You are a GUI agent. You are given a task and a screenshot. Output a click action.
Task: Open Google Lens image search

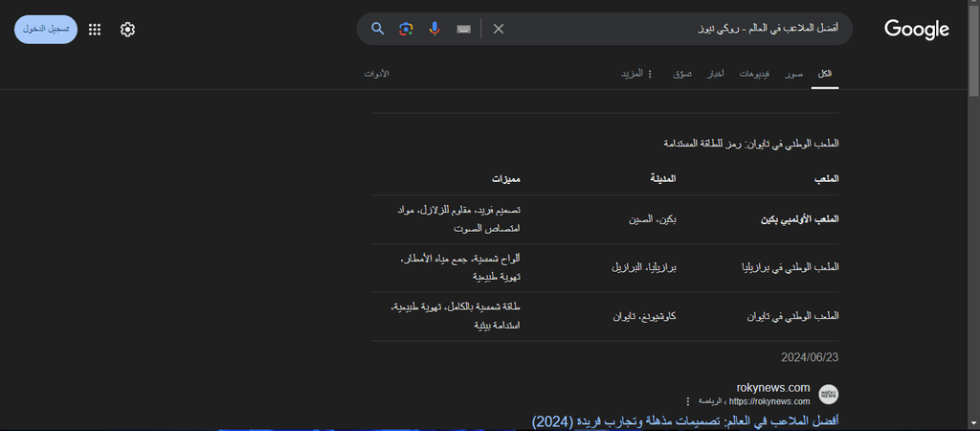pos(406,29)
